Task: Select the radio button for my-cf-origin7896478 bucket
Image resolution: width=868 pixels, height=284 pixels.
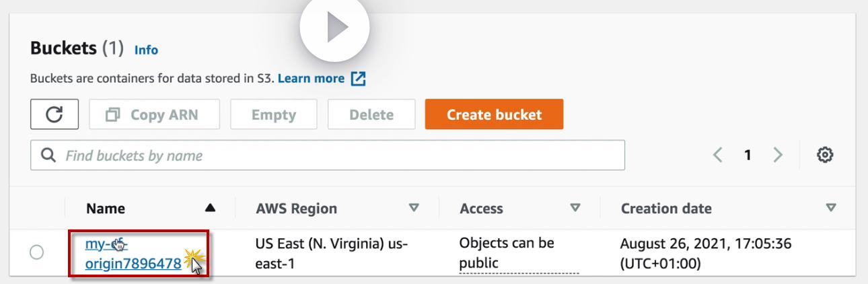Action: (x=37, y=252)
